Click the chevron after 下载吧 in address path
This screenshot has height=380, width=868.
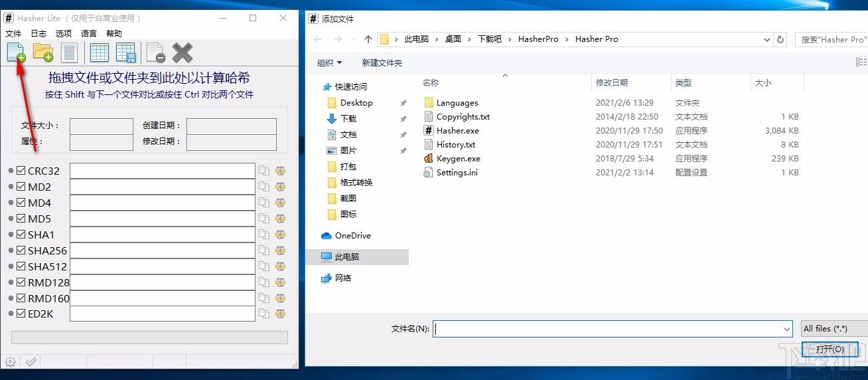[x=511, y=39]
